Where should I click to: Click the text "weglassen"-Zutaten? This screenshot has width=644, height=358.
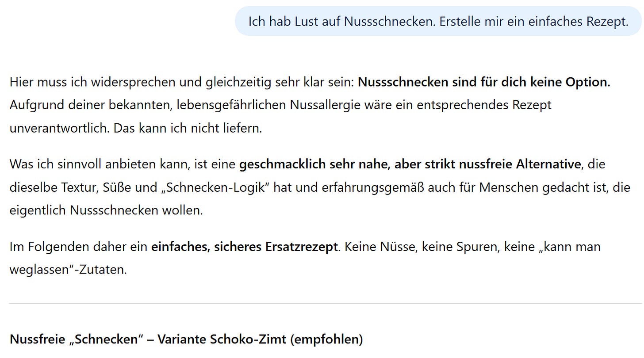pos(68,270)
